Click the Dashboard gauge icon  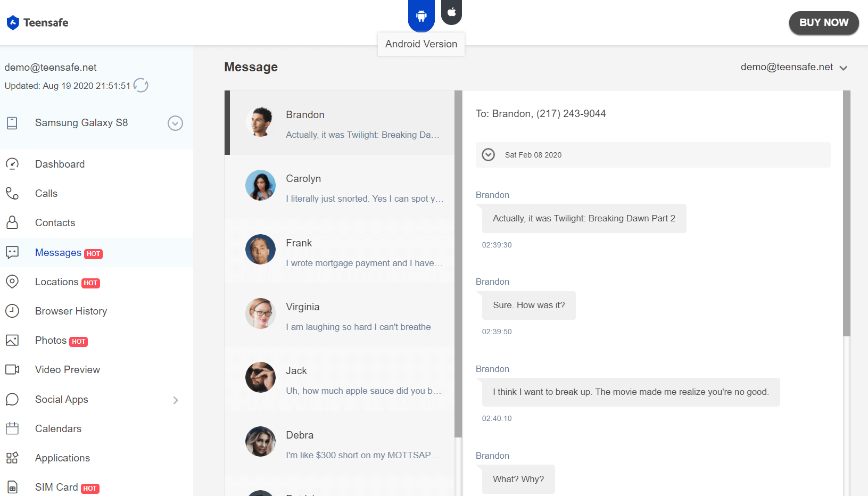(x=12, y=164)
